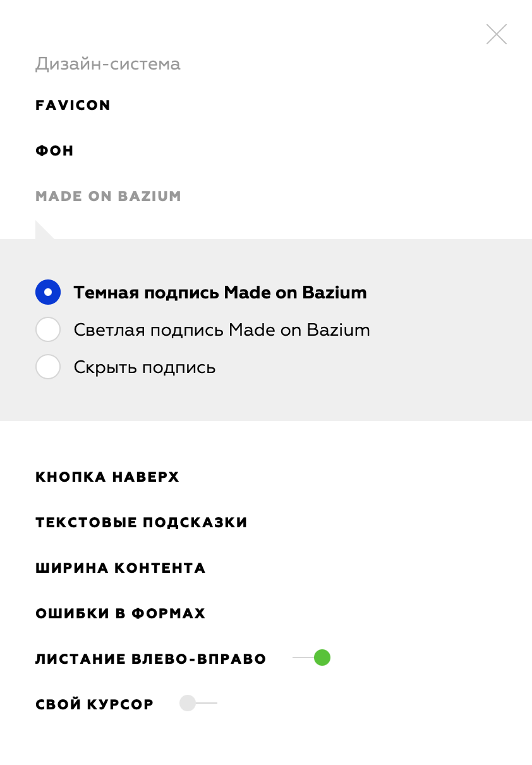Click the Дизайн-система header
This screenshot has width=532, height=765.
[107, 64]
